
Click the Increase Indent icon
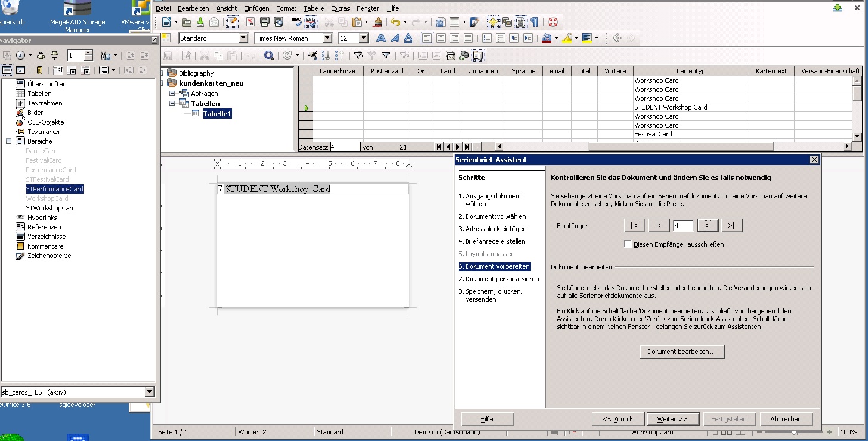528,38
